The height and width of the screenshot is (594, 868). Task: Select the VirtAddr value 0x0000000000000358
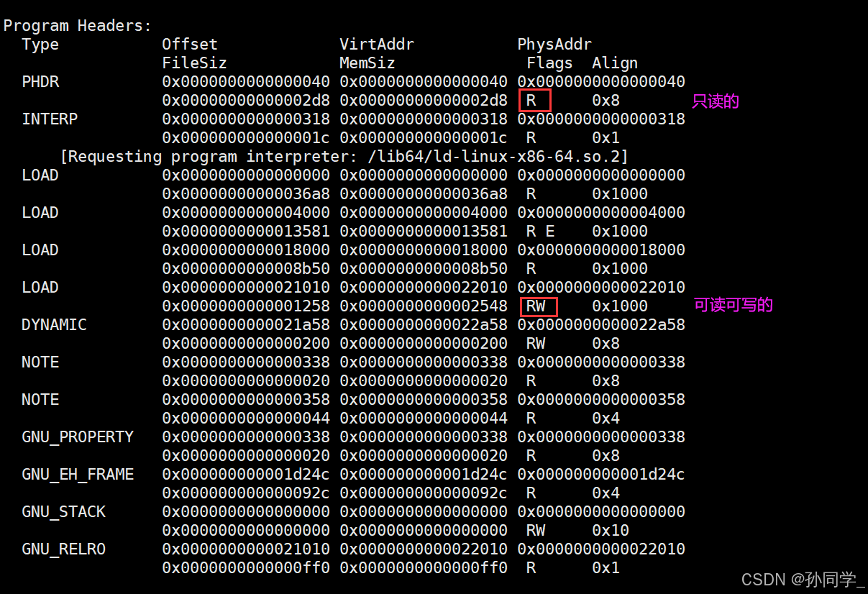(x=424, y=400)
